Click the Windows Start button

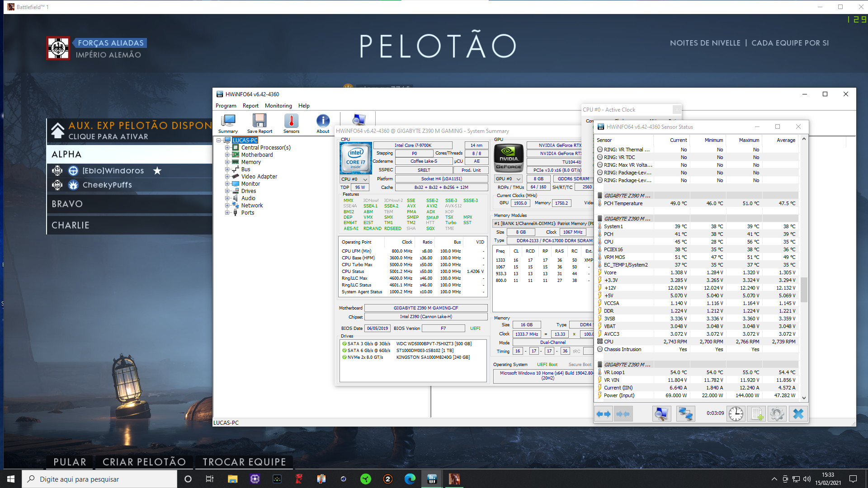[x=11, y=479]
